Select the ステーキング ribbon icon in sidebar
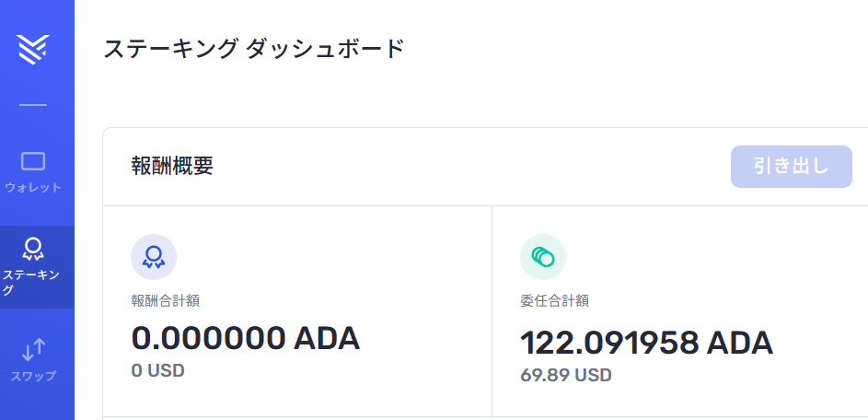 [x=33, y=249]
